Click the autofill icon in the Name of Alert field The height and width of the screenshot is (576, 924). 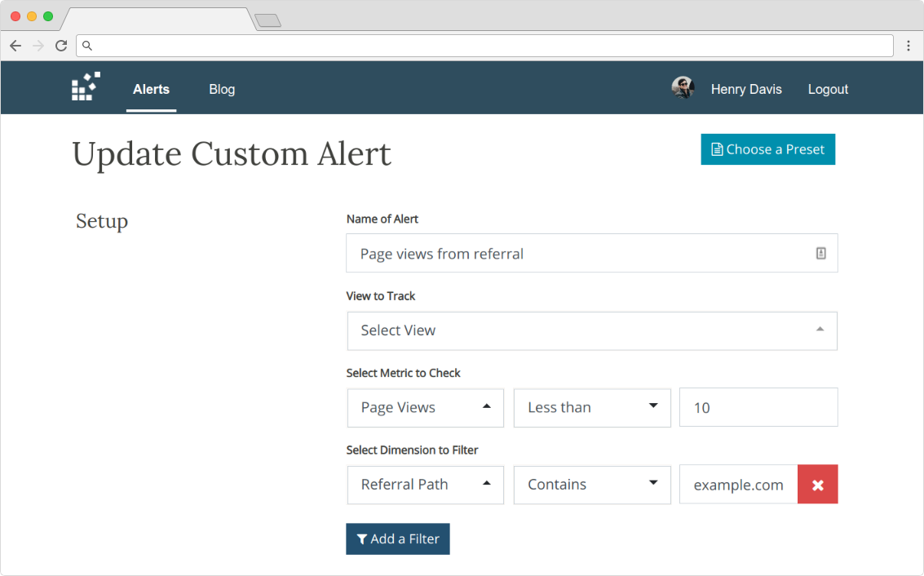point(820,254)
